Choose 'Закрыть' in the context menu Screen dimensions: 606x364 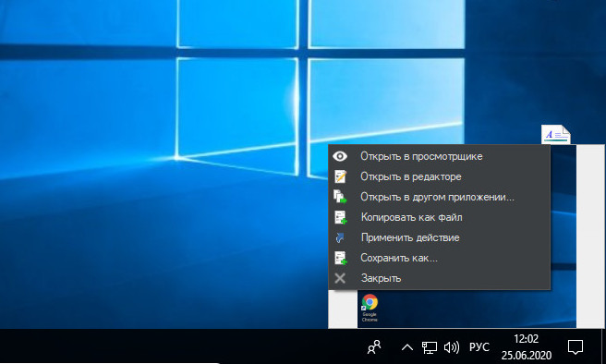[439, 278]
